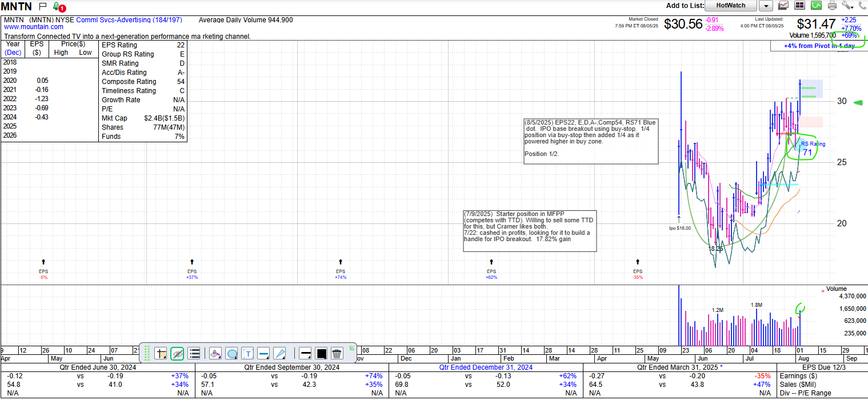868x400 pixels.
Task: Open the black color swatch picker
Action: coord(321,353)
